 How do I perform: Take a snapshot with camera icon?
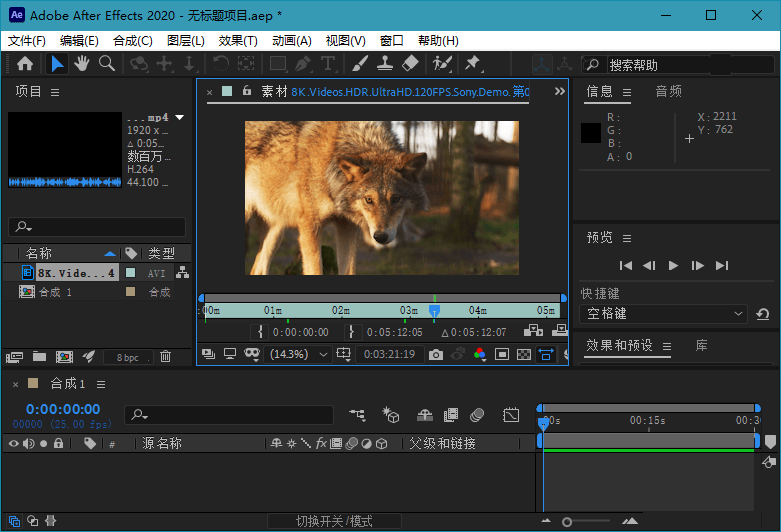tap(436, 354)
